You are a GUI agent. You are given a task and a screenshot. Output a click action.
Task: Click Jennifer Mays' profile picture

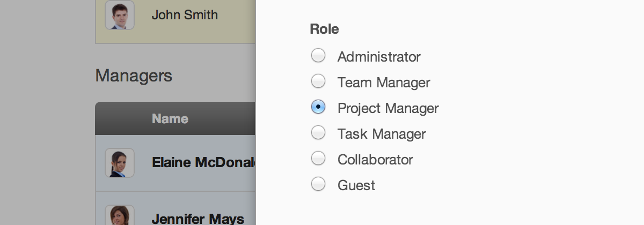(x=120, y=215)
